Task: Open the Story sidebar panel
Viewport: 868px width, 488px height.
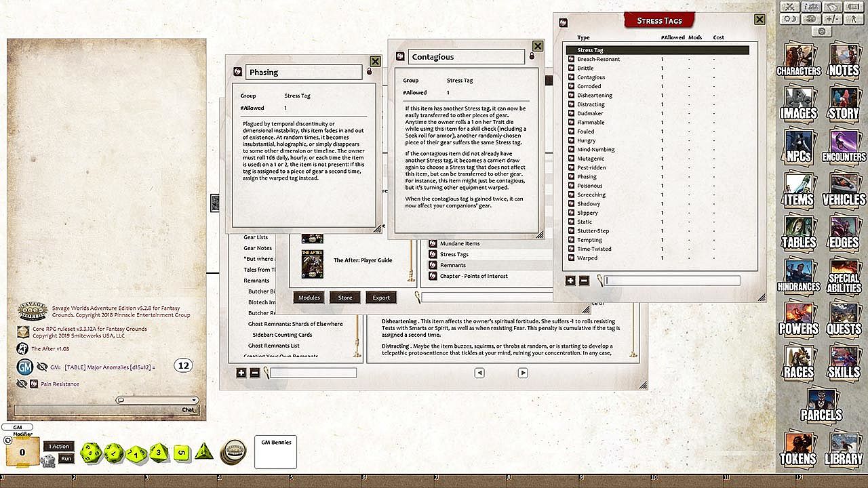Action: (x=844, y=102)
